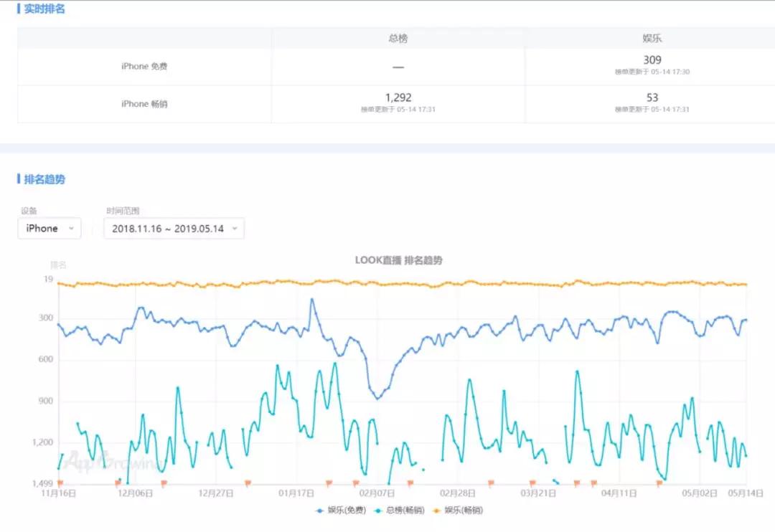Click the flag immediately right of 01月17日
This screenshot has width=775, height=532.
tap(329, 483)
